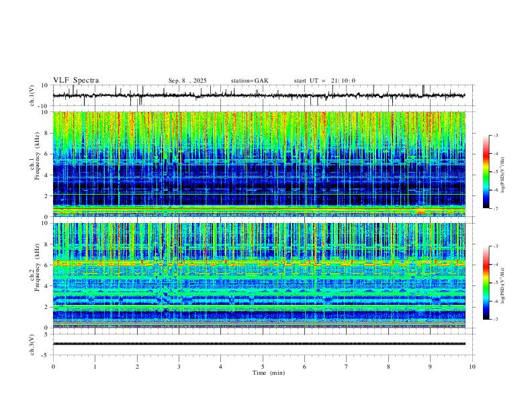This screenshot has height=411, width=532.
Task: Click the "-7" label on ch.2 colorbar
Action: (x=496, y=319)
